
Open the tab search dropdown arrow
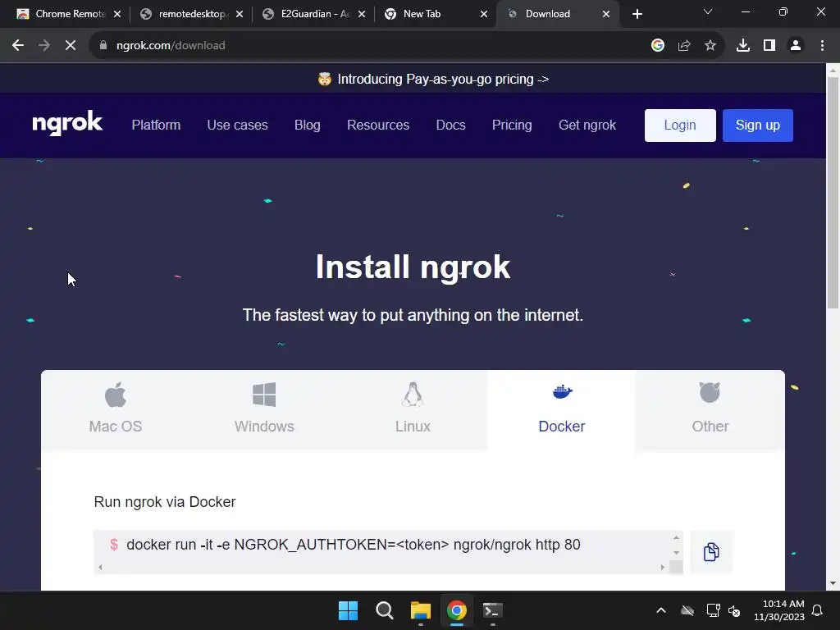point(708,11)
